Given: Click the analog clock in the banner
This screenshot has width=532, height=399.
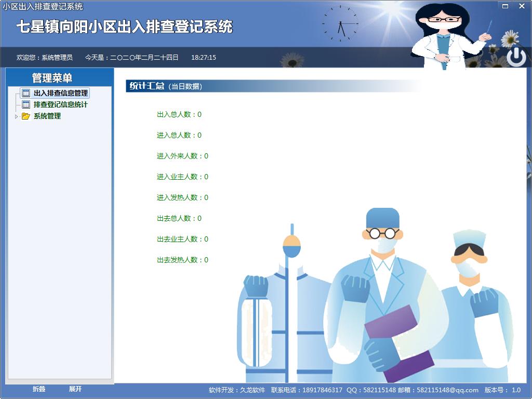Looking at the screenshot, I should point(340,24).
